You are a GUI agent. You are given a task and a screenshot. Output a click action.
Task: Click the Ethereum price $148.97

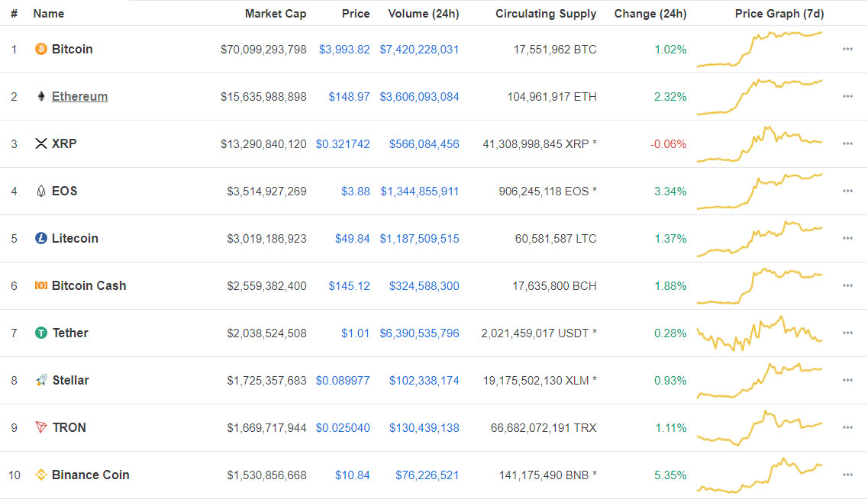tap(350, 97)
